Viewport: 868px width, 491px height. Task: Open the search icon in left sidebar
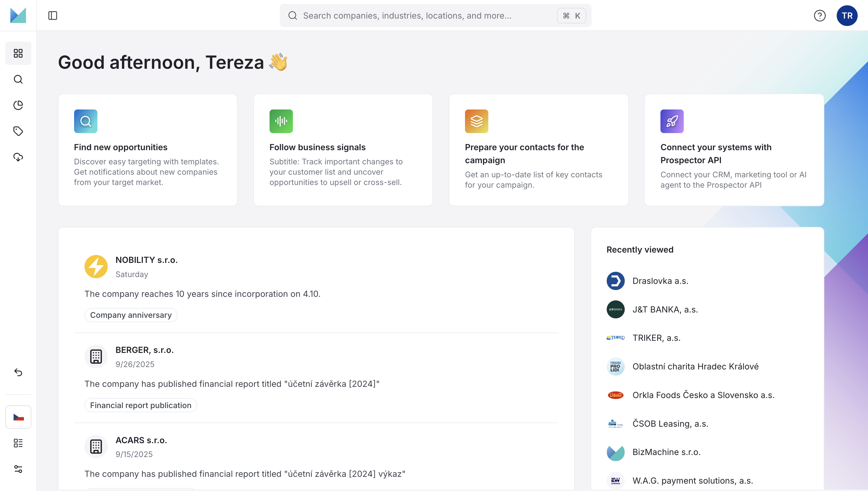(x=18, y=79)
